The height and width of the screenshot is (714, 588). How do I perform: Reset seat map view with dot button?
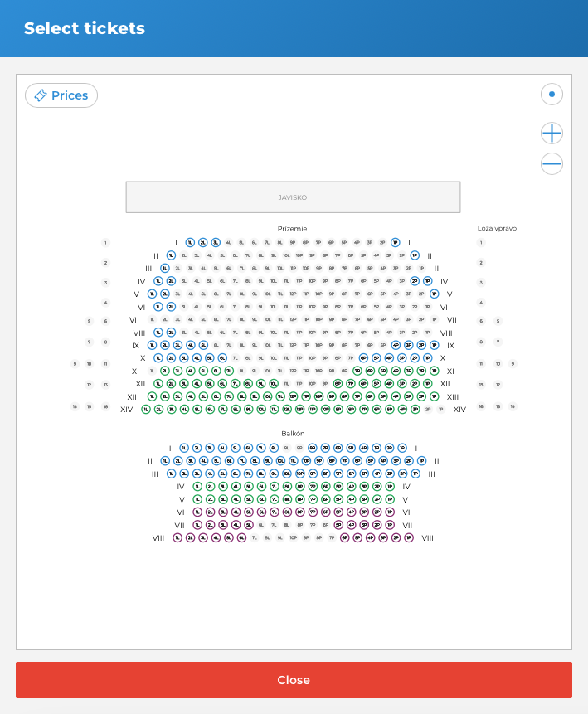click(x=552, y=95)
